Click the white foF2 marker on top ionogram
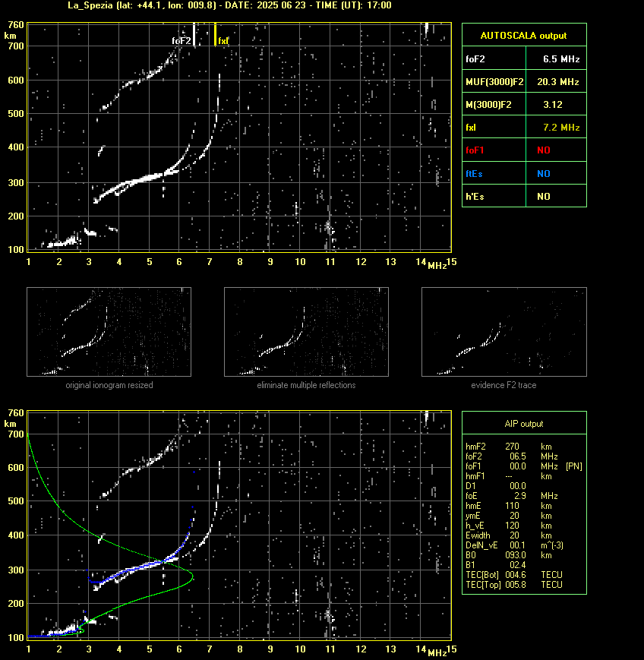 [x=194, y=33]
